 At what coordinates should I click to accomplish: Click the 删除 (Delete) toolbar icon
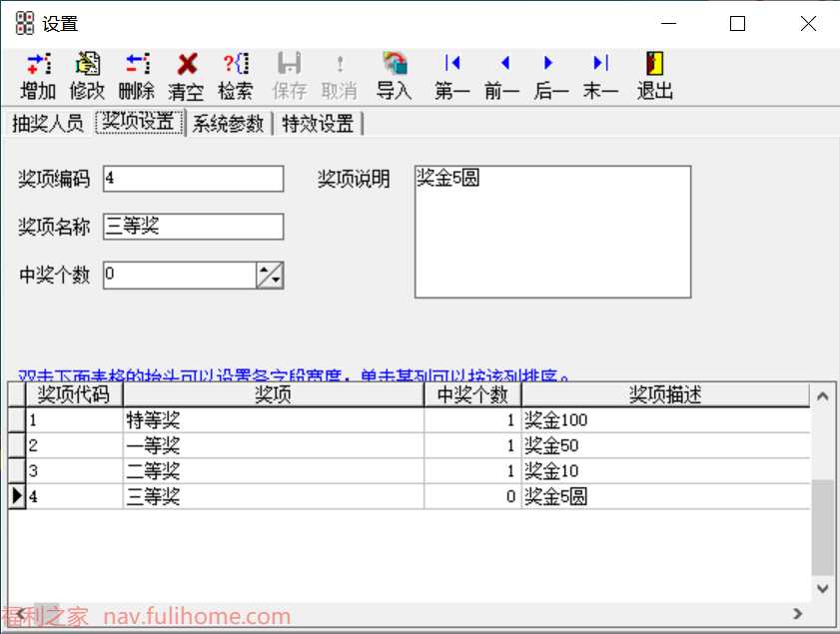point(137,66)
